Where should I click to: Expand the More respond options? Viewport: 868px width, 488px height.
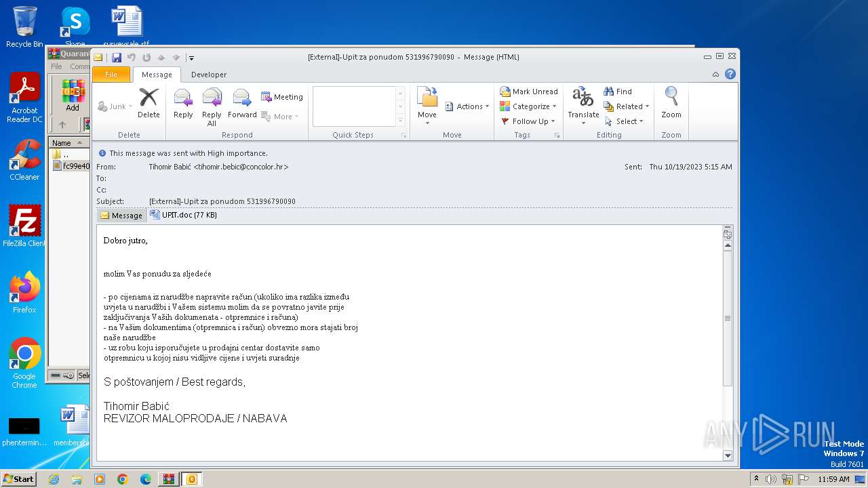pos(280,117)
